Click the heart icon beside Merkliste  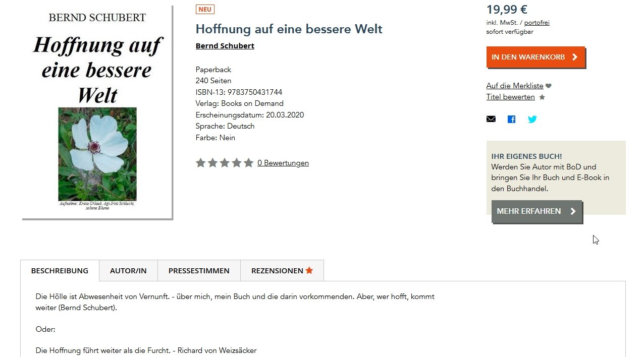[549, 86]
